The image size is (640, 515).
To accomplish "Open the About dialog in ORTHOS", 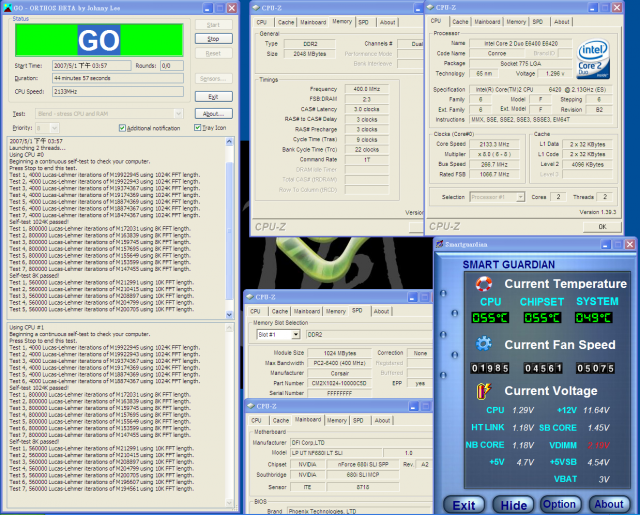I will click(x=213, y=114).
